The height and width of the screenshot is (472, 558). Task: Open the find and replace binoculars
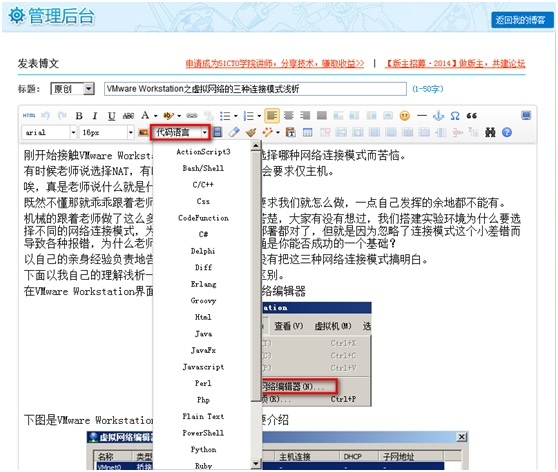pyautogui.click(x=490, y=132)
